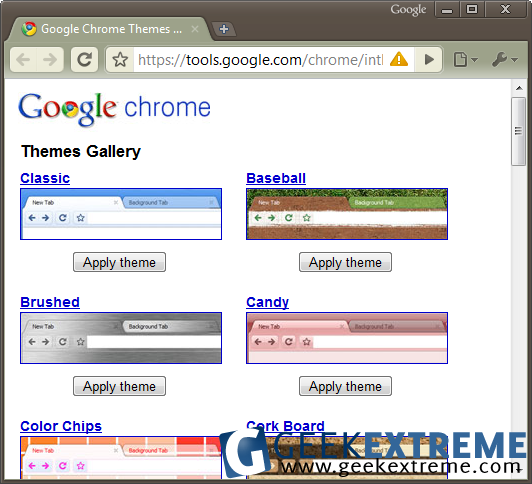Click the Brushed theme preview thumbnail

tap(121, 338)
